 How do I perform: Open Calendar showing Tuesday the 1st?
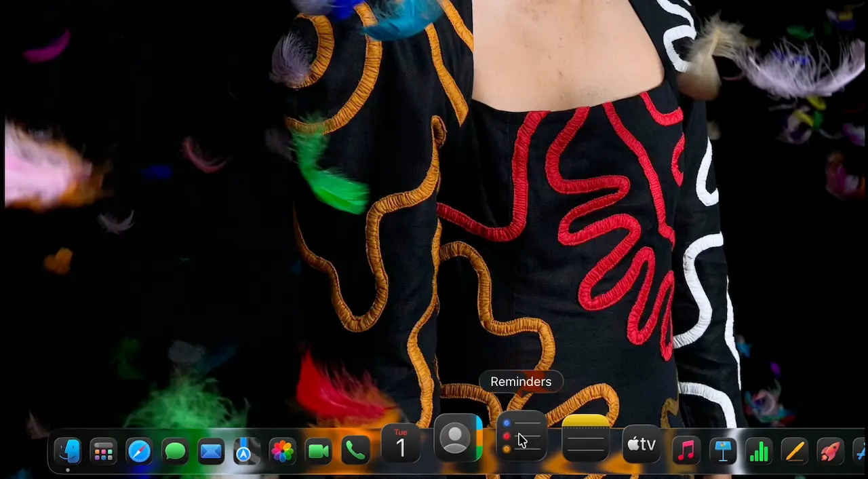401,444
